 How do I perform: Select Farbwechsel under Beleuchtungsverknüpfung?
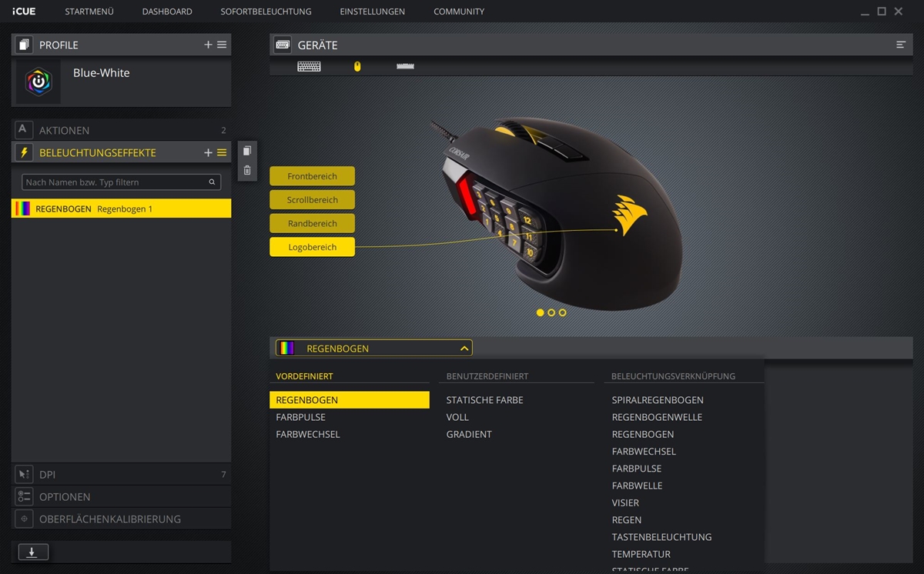pyautogui.click(x=644, y=451)
